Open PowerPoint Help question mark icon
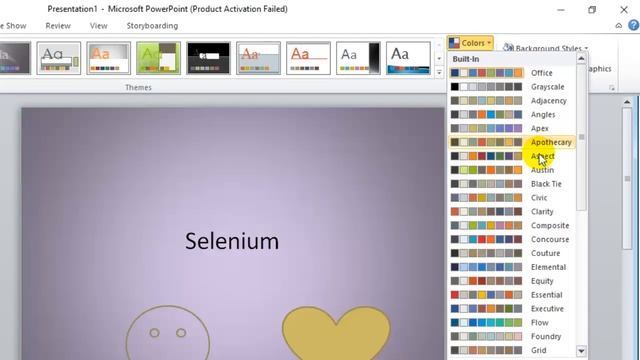This screenshot has width=640, height=360. (633, 25)
